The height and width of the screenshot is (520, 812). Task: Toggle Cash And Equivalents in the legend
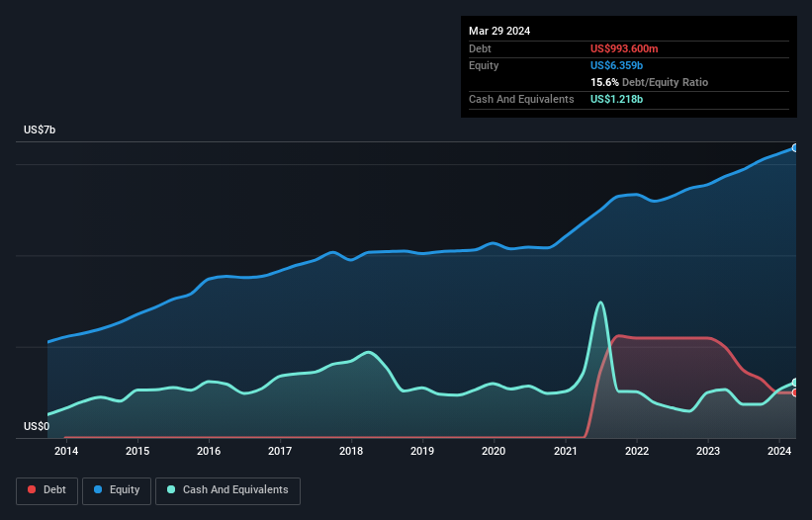pos(227,490)
